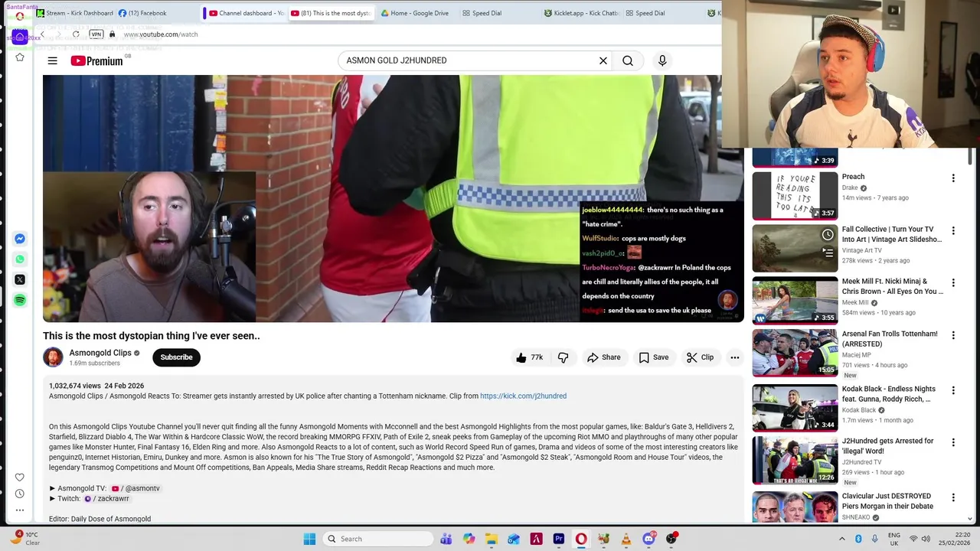The image size is (980, 551).
Task: Switch to Kicklet.app Kick Chatbot tab
Action: (x=582, y=13)
